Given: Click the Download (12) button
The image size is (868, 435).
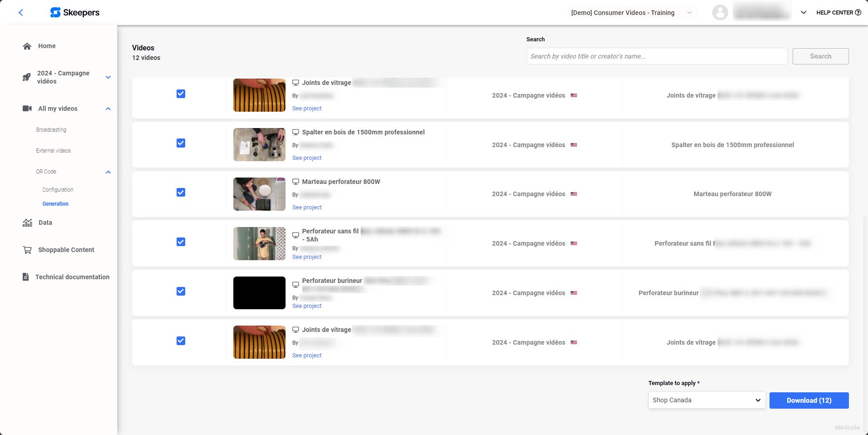Looking at the screenshot, I should [809, 400].
